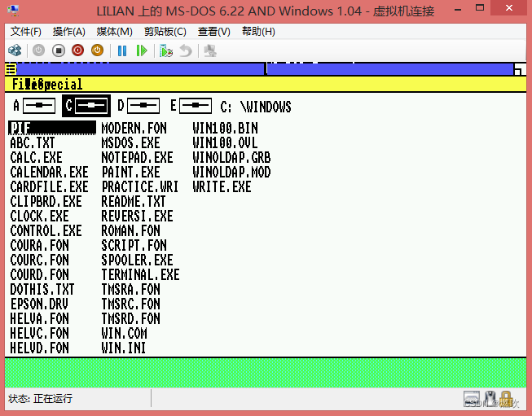Screen dimensions: 532x416
Task: Open the File Special menu bar
Action: tap(47, 85)
